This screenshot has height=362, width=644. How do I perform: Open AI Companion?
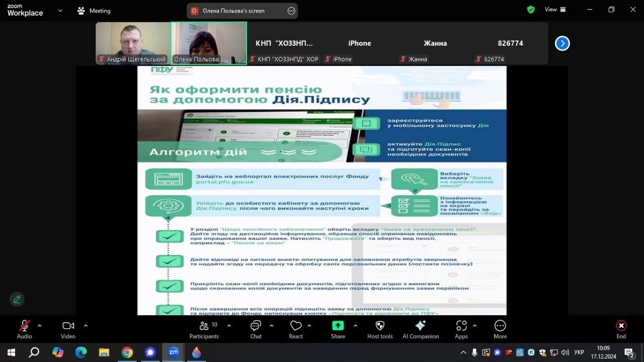[x=421, y=329]
